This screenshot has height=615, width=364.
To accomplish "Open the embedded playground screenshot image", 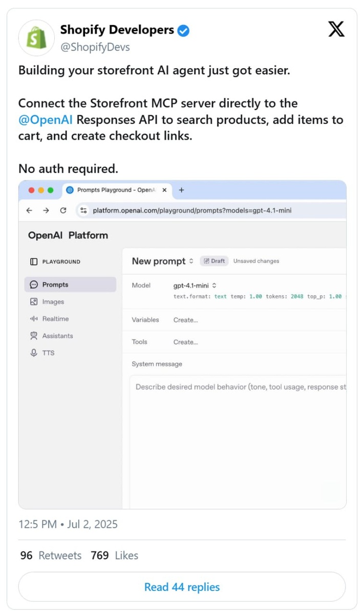I will point(182,344).
